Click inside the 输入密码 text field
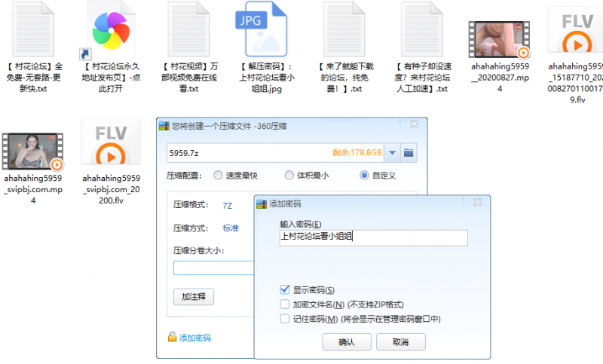 pyautogui.click(x=373, y=237)
